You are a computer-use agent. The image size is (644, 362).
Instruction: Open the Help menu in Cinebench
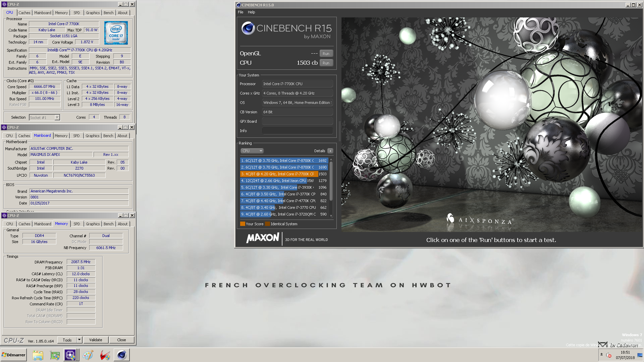(x=251, y=12)
